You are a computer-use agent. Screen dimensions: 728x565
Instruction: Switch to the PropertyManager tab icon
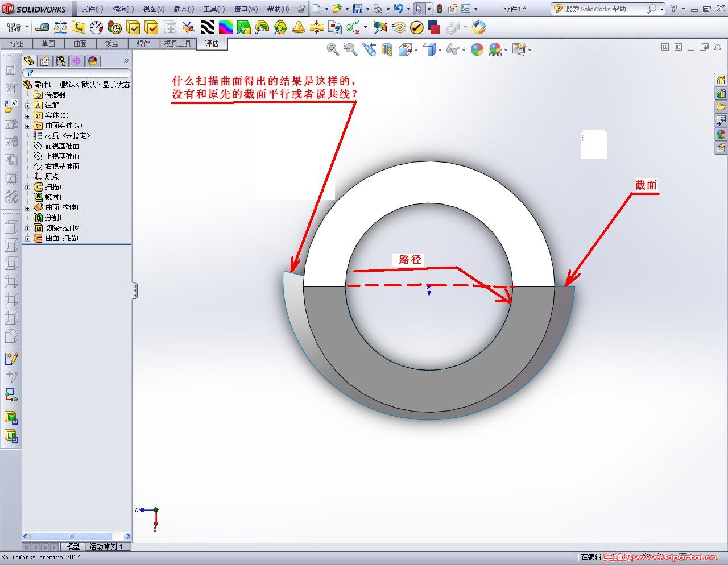[45, 61]
